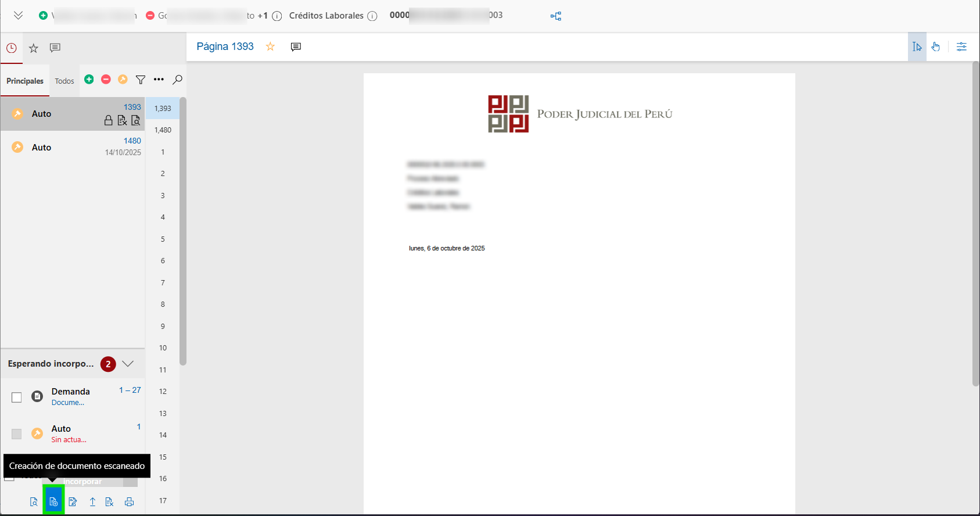Click the lock icon on Auto 1393

[108, 120]
